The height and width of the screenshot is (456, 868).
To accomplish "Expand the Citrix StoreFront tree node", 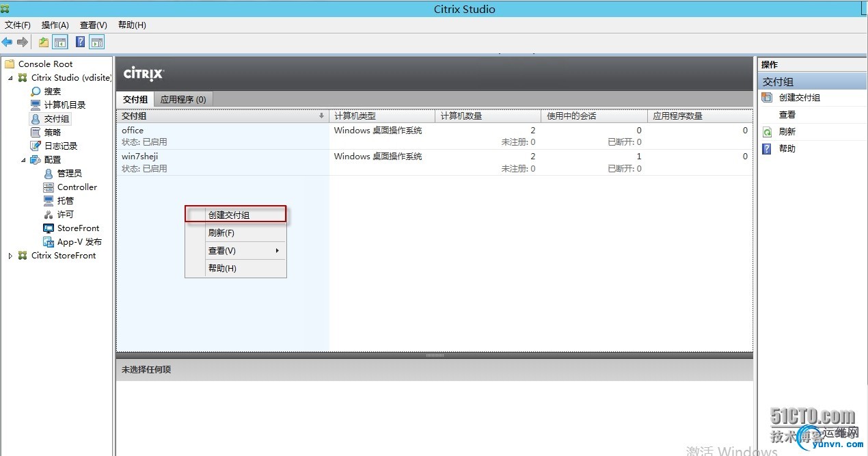I will point(10,256).
